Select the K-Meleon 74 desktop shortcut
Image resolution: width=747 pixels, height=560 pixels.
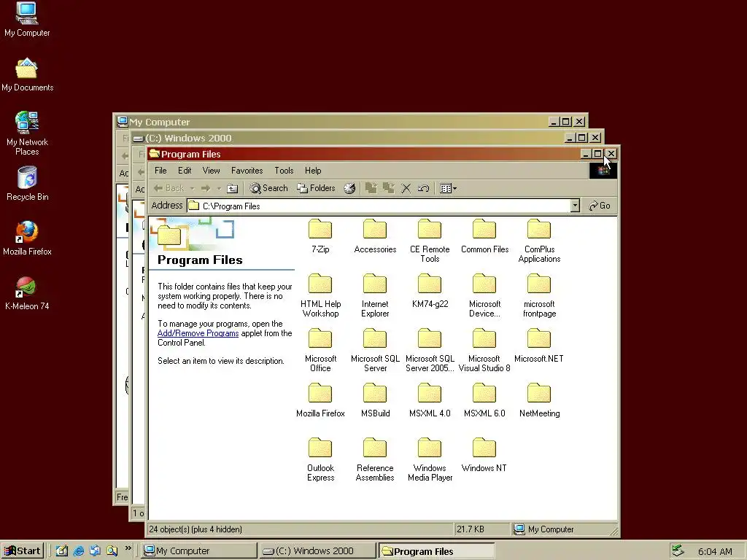(27, 293)
